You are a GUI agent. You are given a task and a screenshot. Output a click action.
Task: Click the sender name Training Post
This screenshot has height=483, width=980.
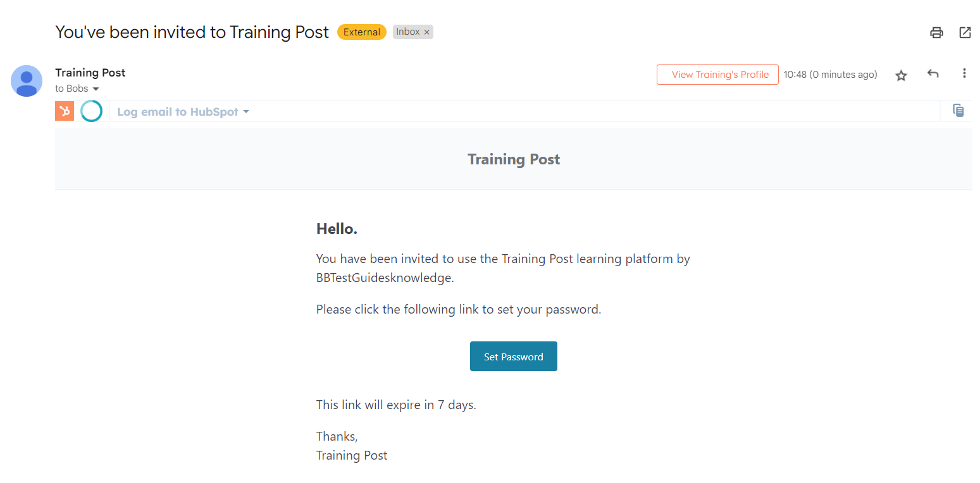click(90, 73)
